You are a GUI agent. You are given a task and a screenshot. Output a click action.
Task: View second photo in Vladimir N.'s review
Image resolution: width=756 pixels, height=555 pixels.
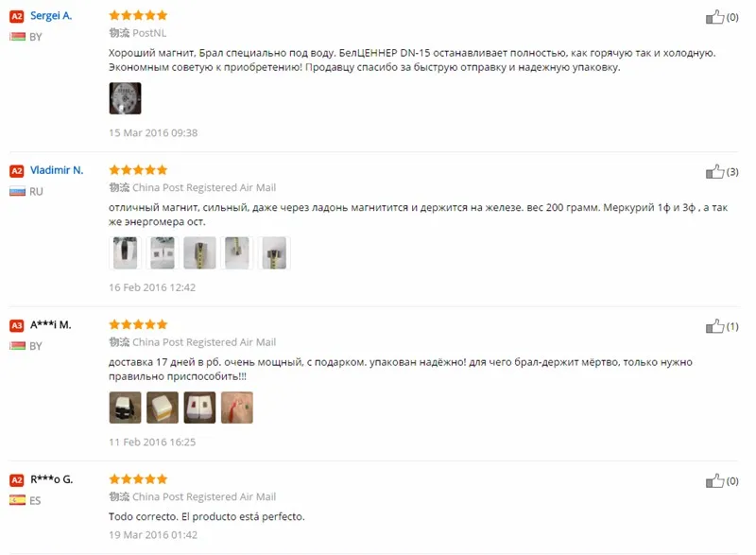[x=163, y=252]
